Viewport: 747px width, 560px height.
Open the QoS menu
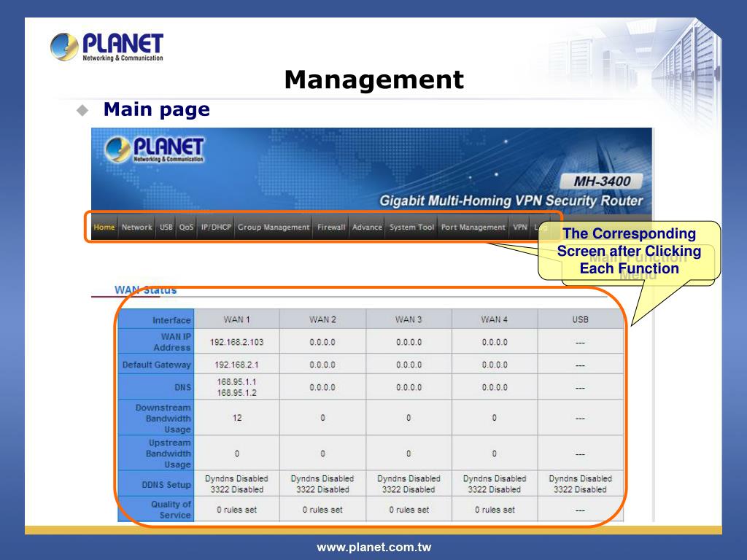[186, 227]
